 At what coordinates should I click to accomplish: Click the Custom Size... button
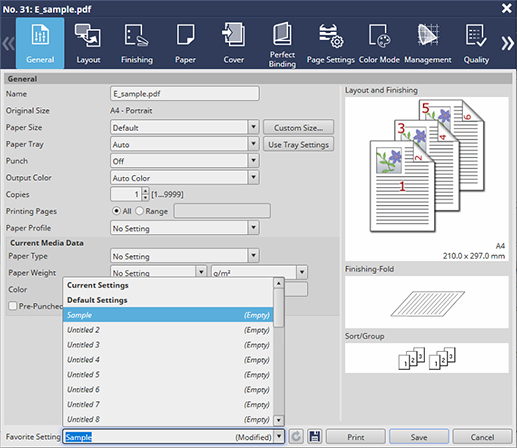298,127
